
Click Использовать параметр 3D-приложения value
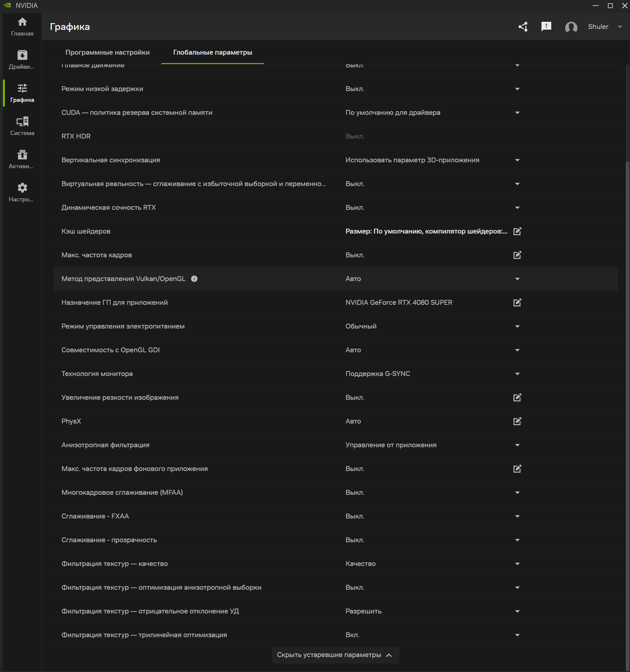click(412, 160)
